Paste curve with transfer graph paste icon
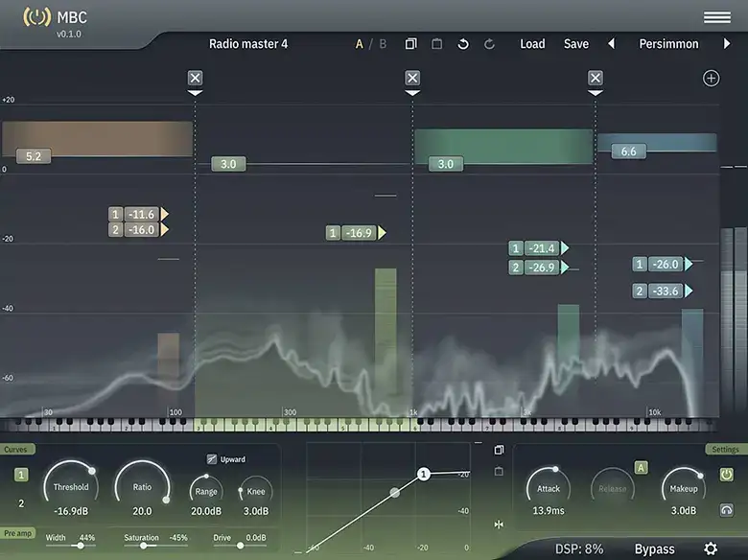Viewport: 748px width, 560px height. [499, 471]
